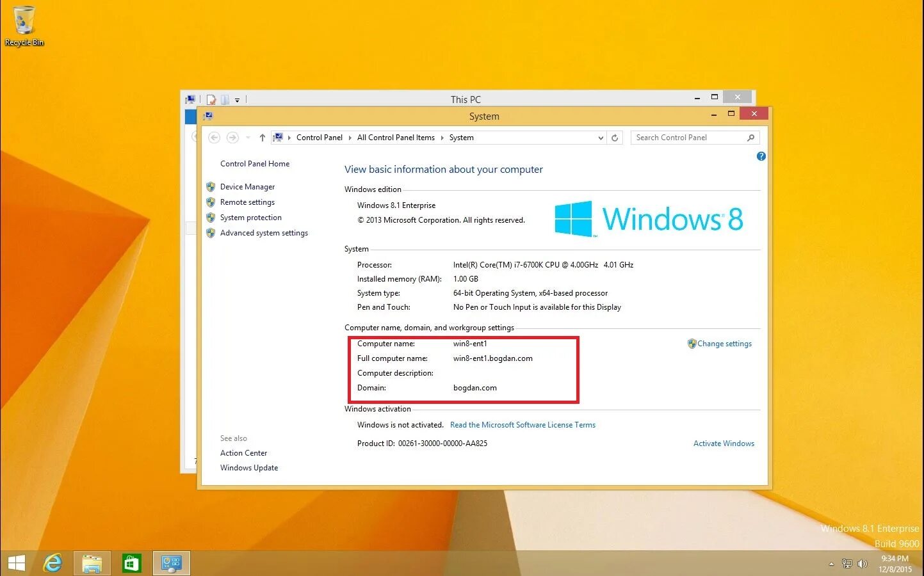Screen dimensions: 924x576
Task: Navigate to All Control Panel Items breadcrumb
Action: [395, 137]
